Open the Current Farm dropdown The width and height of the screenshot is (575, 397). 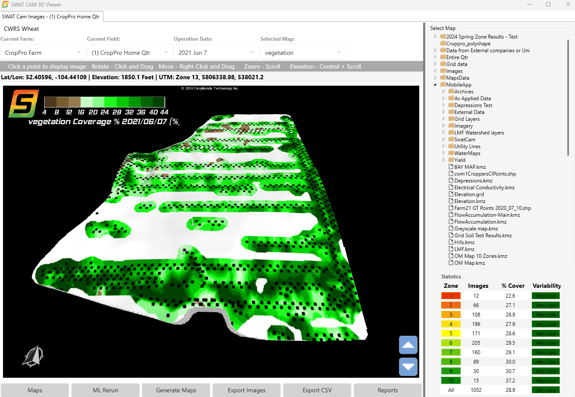[43, 53]
